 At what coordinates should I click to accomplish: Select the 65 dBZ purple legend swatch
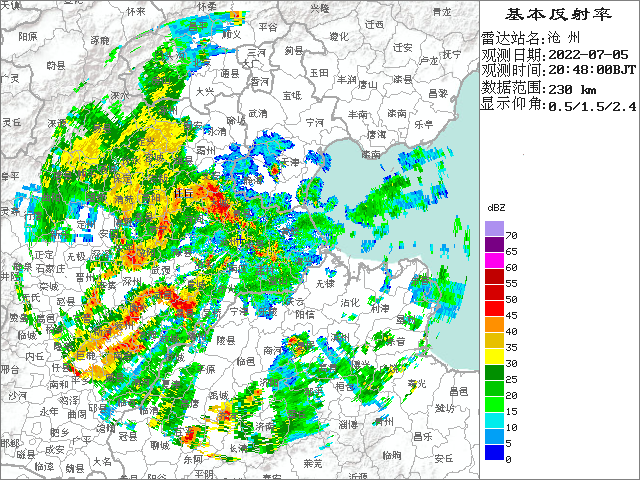(494, 245)
